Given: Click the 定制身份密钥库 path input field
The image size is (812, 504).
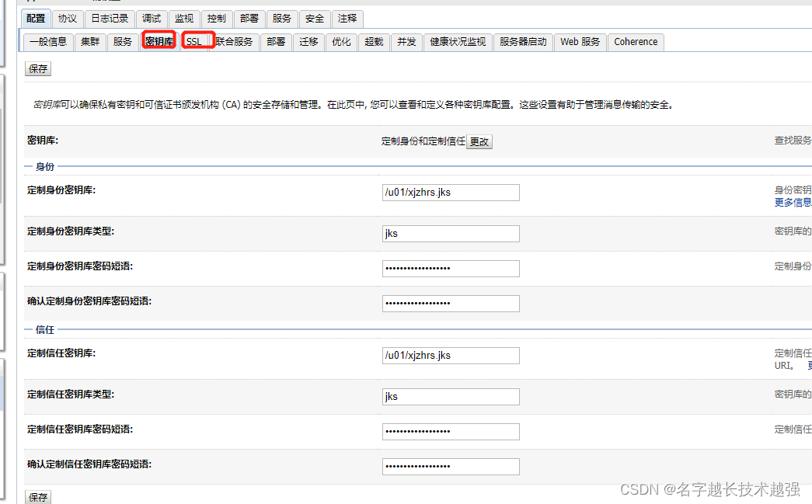Looking at the screenshot, I should click(x=451, y=192).
